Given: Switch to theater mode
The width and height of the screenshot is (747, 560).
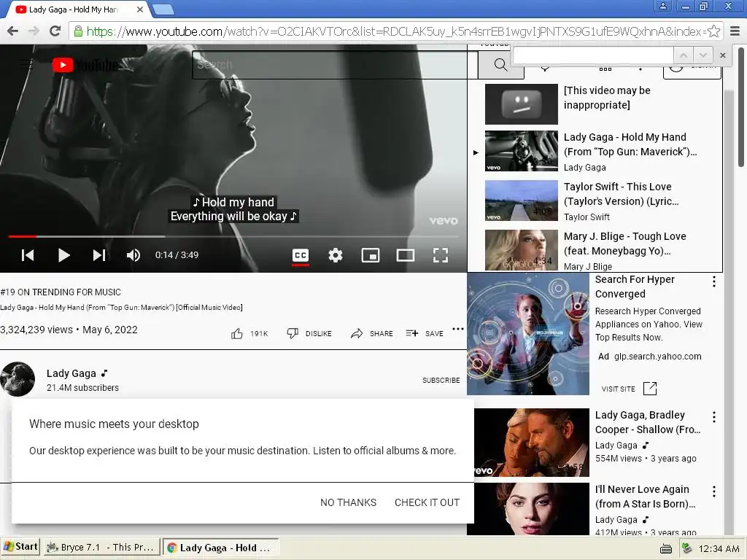Looking at the screenshot, I should coord(406,256).
